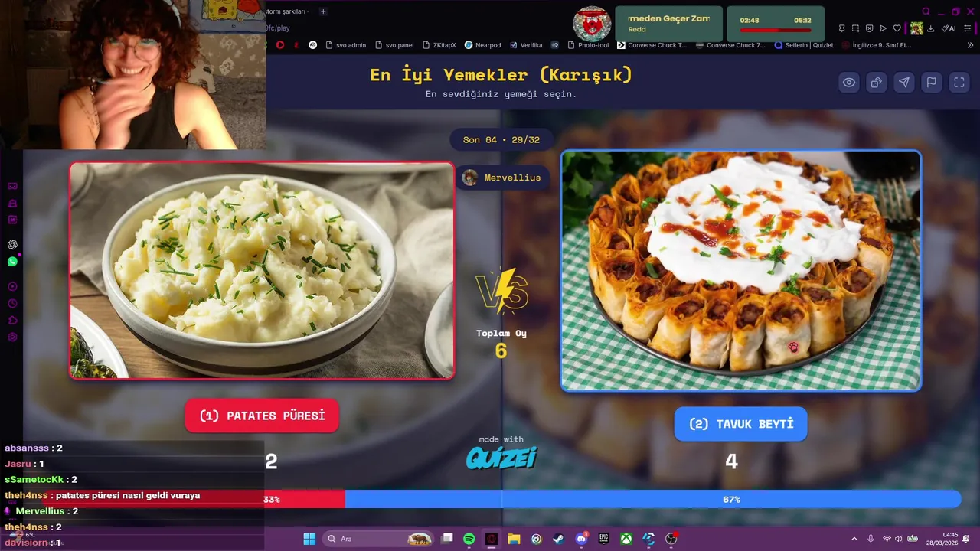Open the svo panel bookmark
The width and height of the screenshot is (980, 551).
coord(394,45)
